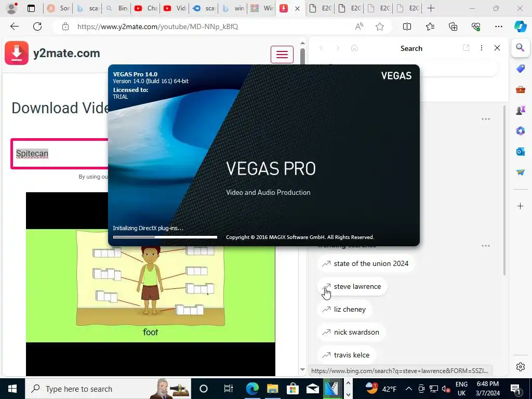
Task: Toggle split screen icon in toolbar
Action: (407, 26)
